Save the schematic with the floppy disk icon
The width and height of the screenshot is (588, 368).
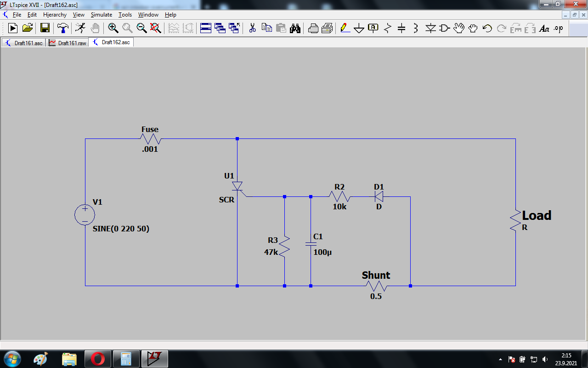[x=45, y=28]
